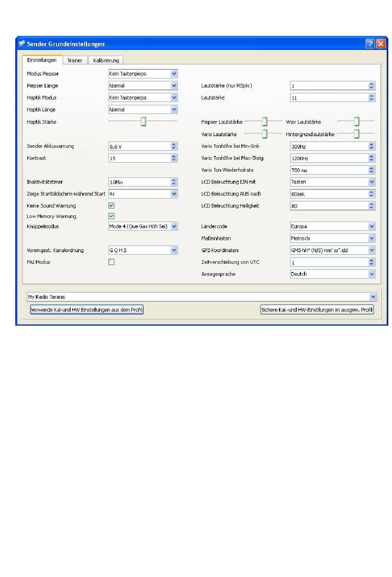This screenshot has width=392, height=577.
Task: Switch to the Trainer tab
Action: (75, 60)
